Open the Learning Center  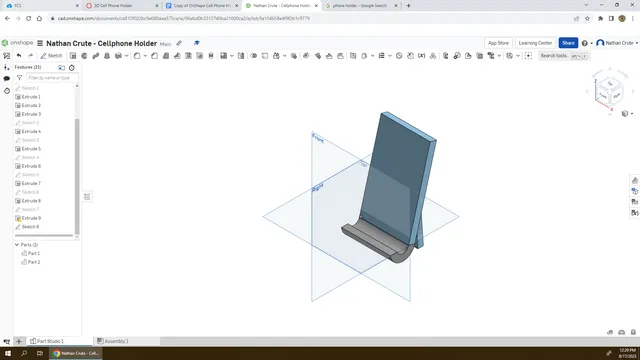click(535, 43)
